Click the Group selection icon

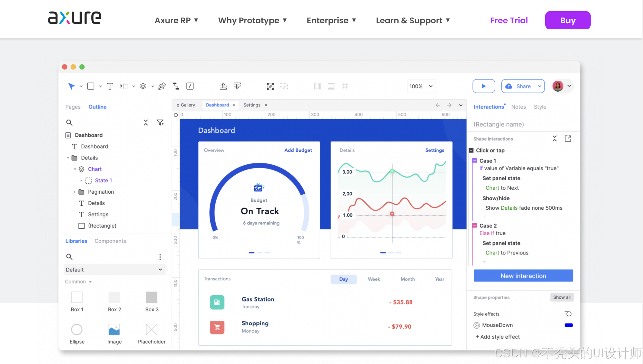tap(270, 86)
